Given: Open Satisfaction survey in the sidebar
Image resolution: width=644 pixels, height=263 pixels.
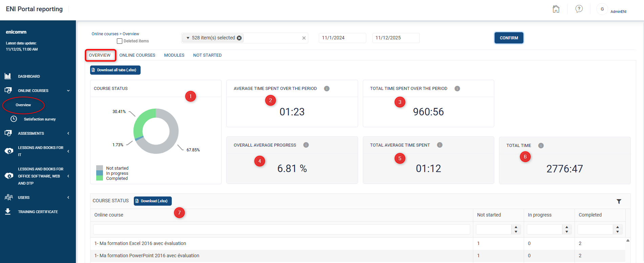Looking at the screenshot, I should coord(40,119).
